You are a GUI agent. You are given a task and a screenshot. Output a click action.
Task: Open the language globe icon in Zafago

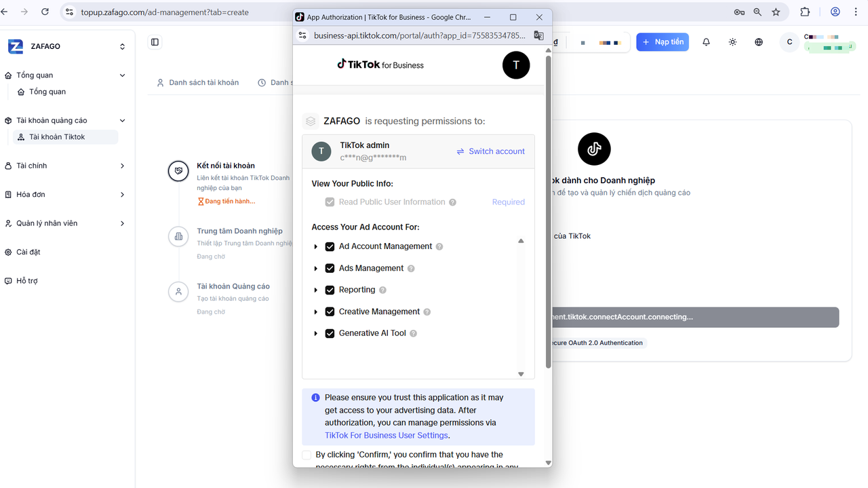(x=759, y=42)
